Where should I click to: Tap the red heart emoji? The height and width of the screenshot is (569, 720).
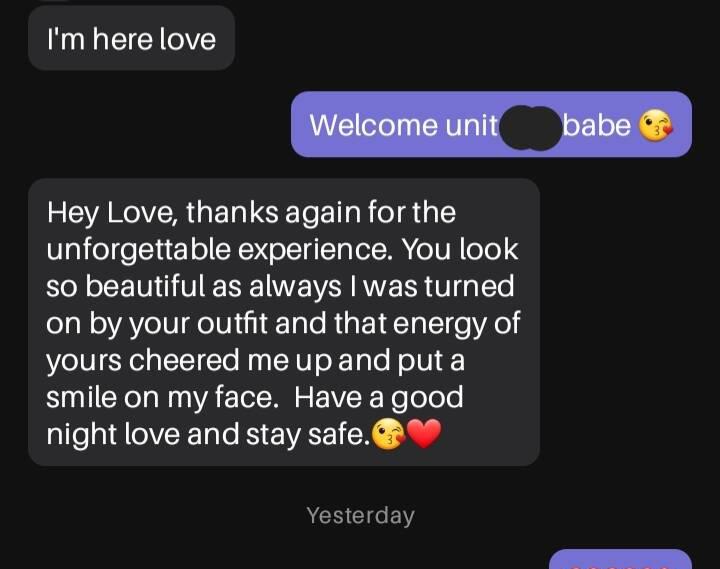pyautogui.click(x=423, y=434)
